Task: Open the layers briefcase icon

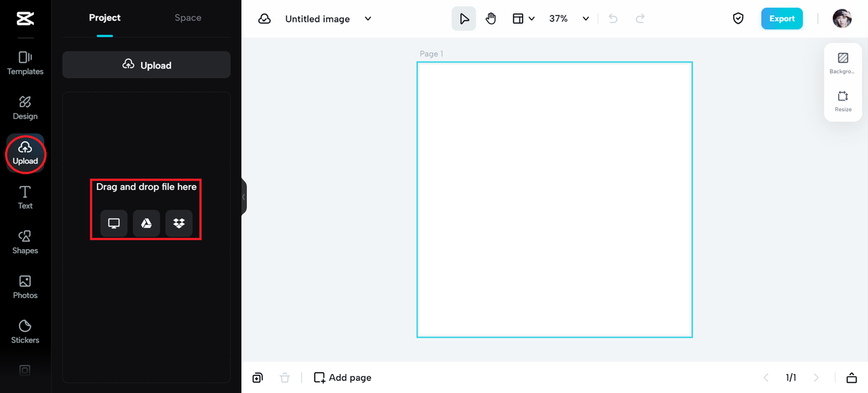Action: pyautogui.click(x=852, y=377)
